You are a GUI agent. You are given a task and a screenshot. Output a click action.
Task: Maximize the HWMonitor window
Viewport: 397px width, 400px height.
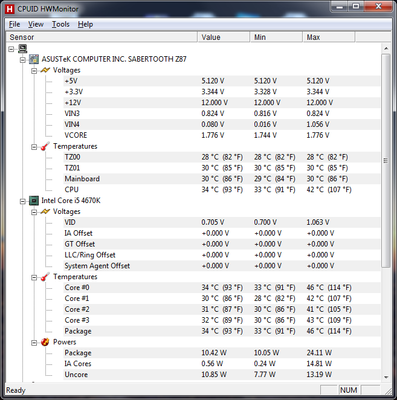click(356, 6)
